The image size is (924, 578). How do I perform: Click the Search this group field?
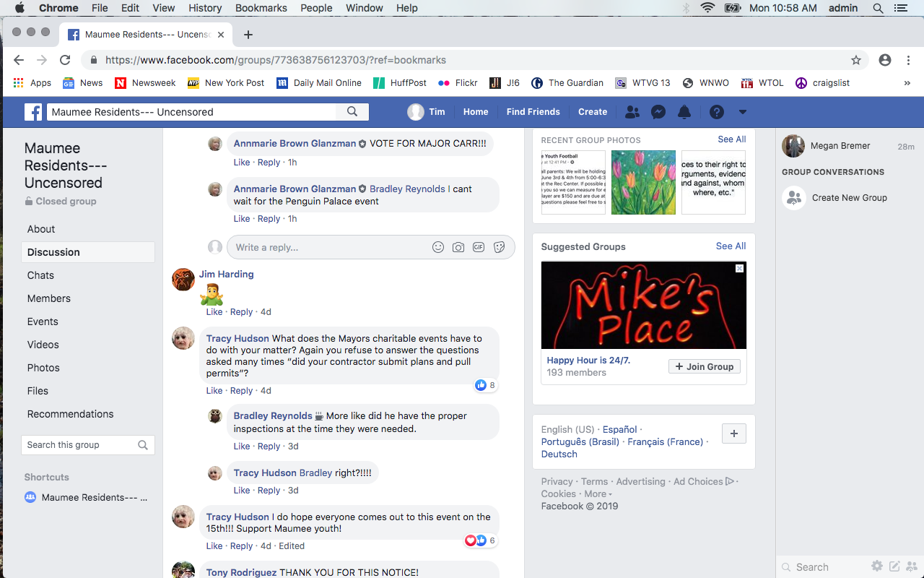click(x=79, y=445)
